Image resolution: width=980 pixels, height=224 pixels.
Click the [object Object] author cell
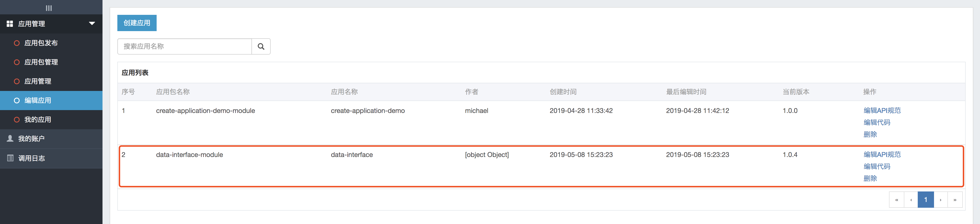tap(487, 155)
